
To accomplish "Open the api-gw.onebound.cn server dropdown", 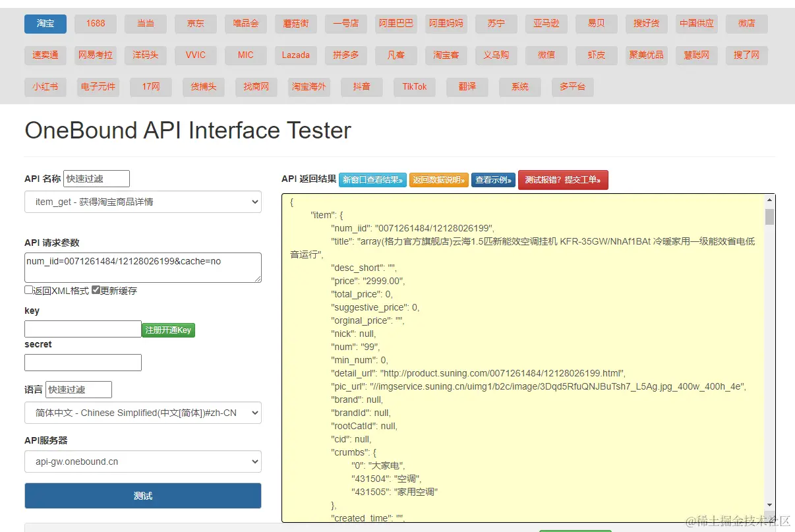I will tap(143, 462).
